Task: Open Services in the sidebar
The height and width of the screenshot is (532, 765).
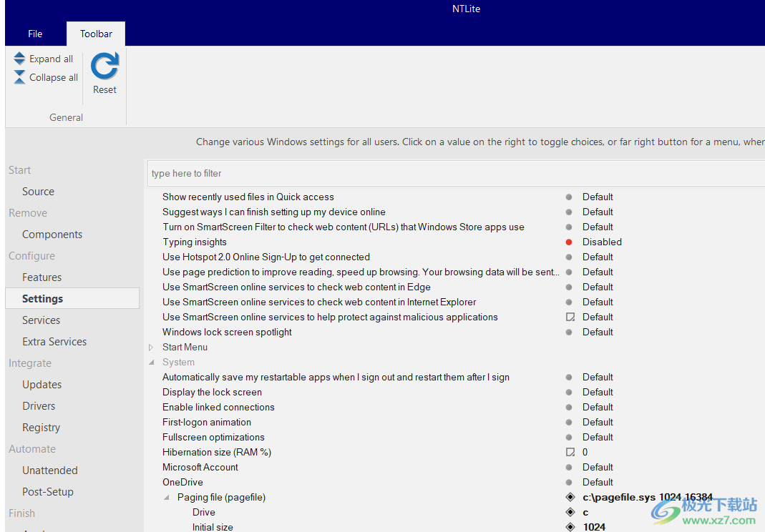Action: [41, 320]
